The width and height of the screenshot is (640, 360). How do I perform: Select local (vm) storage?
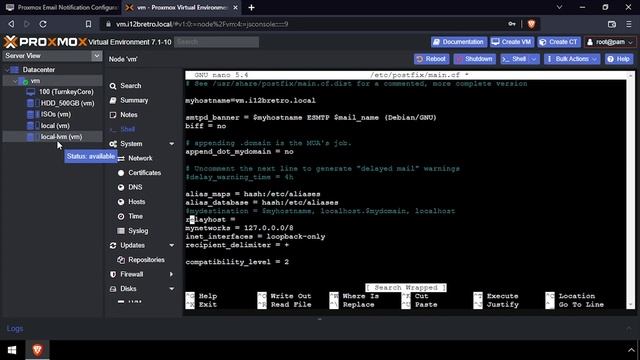pyautogui.click(x=55, y=126)
